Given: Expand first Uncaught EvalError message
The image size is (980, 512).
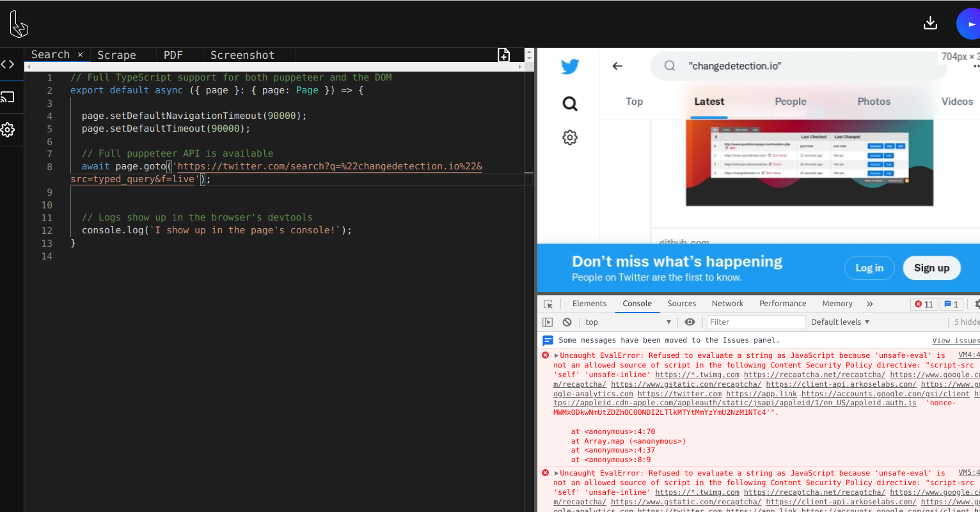Looking at the screenshot, I should pyautogui.click(x=557, y=356).
